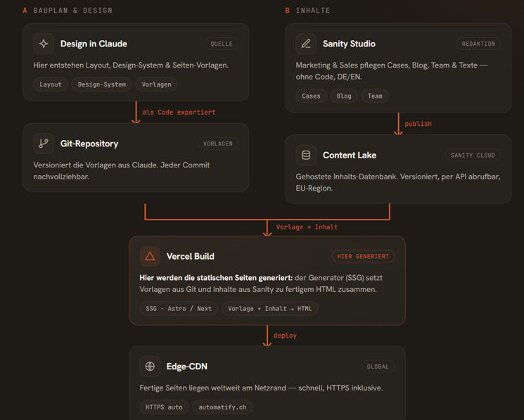Click the SSG · Astro / Next chip

pyautogui.click(x=179, y=308)
